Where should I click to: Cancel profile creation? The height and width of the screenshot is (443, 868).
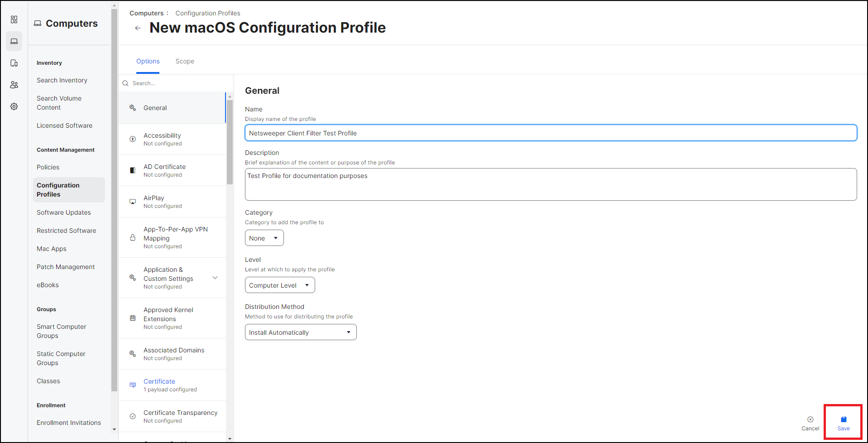click(810, 422)
